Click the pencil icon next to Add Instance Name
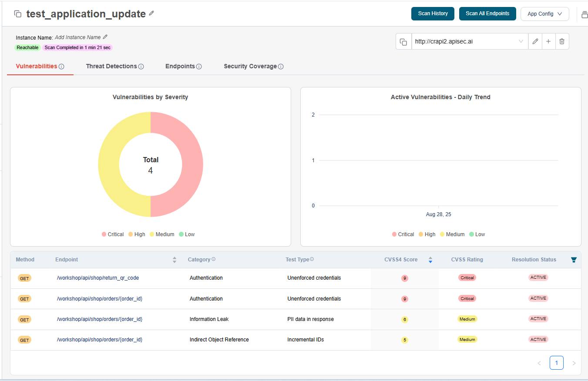588x381 pixels. point(105,37)
